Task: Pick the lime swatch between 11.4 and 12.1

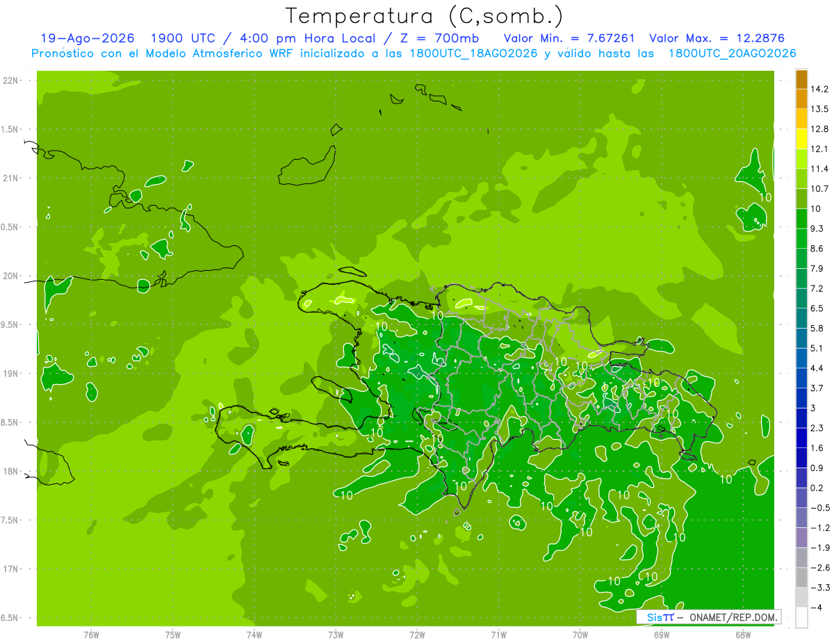Action: point(801,159)
